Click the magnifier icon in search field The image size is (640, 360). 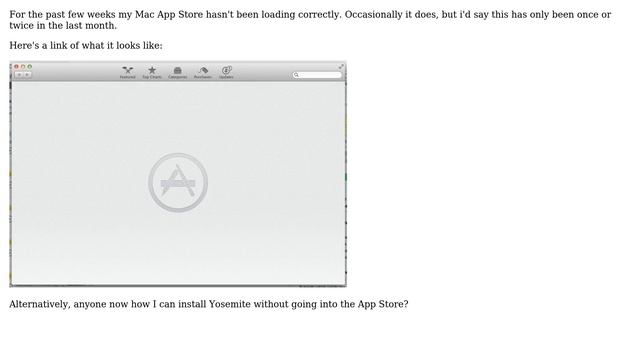click(x=296, y=75)
